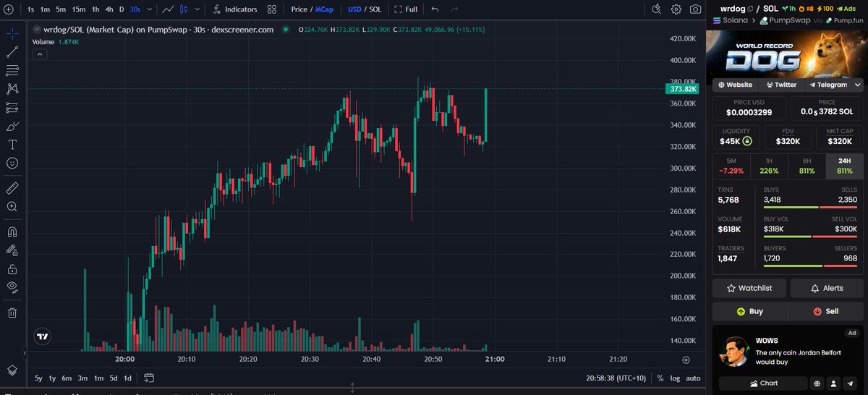
Task: Switch chart to candlestick style
Action: click(x=184, y=9)
